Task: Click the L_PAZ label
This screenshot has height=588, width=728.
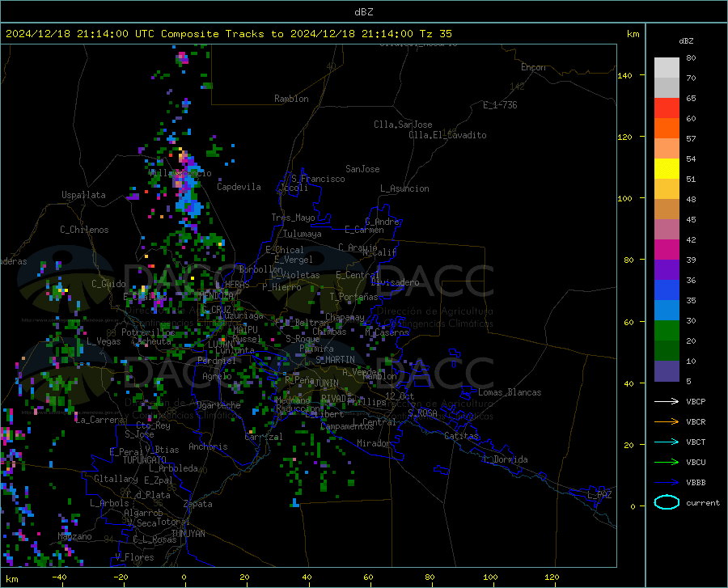Action: [x=599, y=495]
